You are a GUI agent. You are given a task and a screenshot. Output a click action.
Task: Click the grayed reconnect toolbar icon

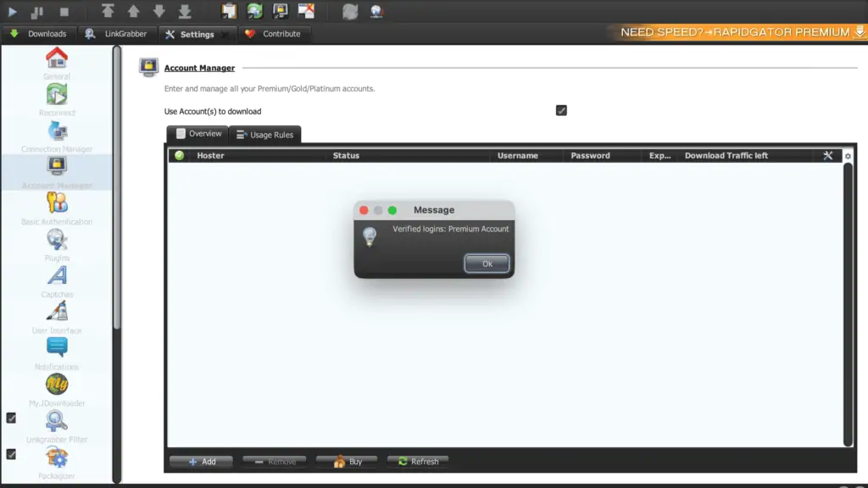click(350, 11)
